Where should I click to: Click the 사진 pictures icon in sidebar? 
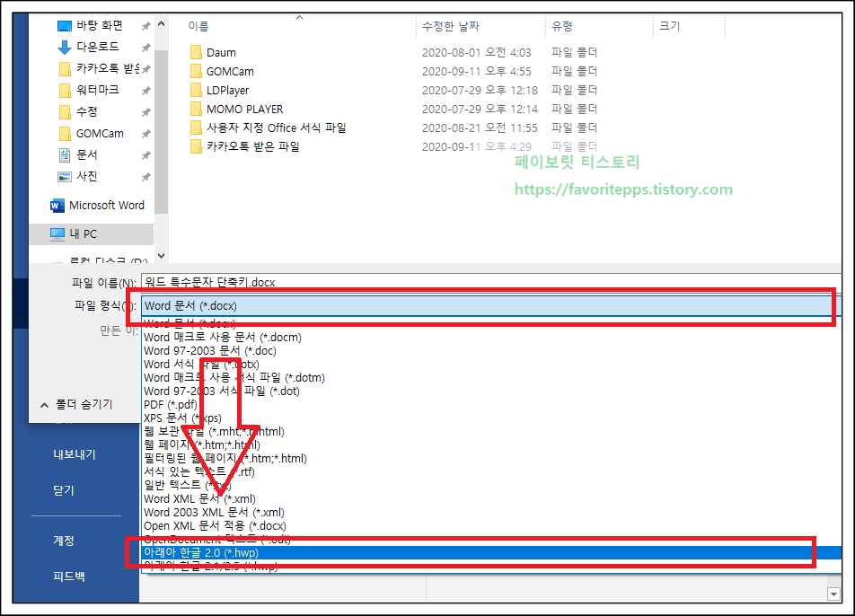pyautogui.click(x=65, y=177)
